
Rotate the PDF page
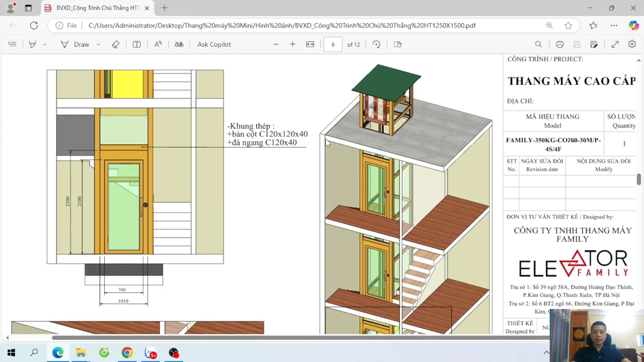[376, 44]
